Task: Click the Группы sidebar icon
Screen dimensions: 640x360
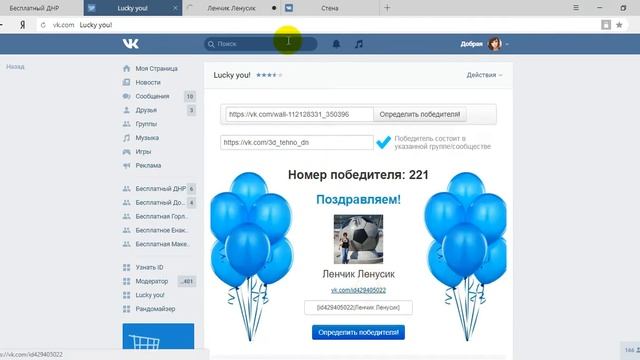Action: [127, 124]
